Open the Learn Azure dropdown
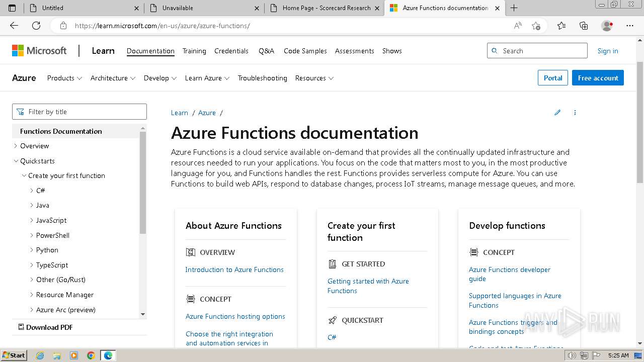644x362 pixels. 207,78
